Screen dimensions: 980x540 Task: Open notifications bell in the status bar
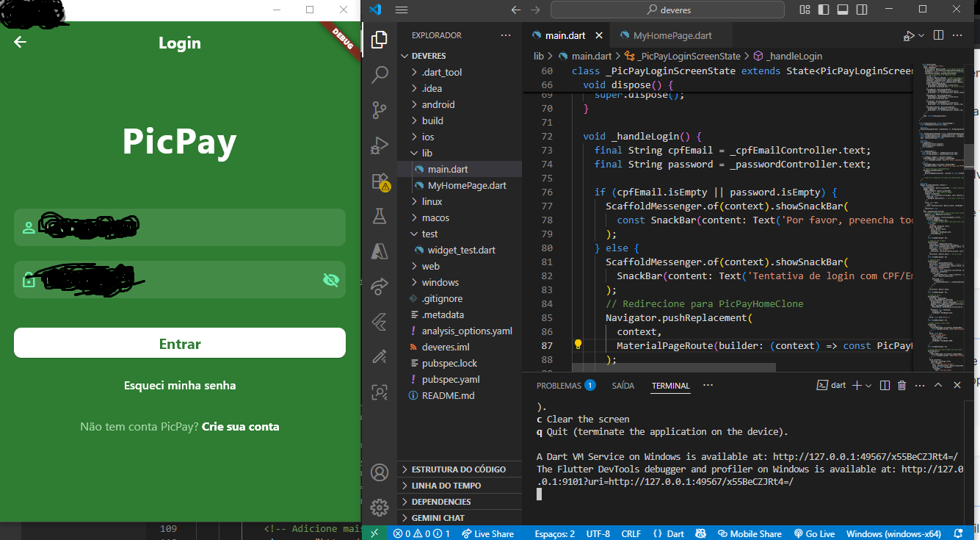[x=958, y=533]
